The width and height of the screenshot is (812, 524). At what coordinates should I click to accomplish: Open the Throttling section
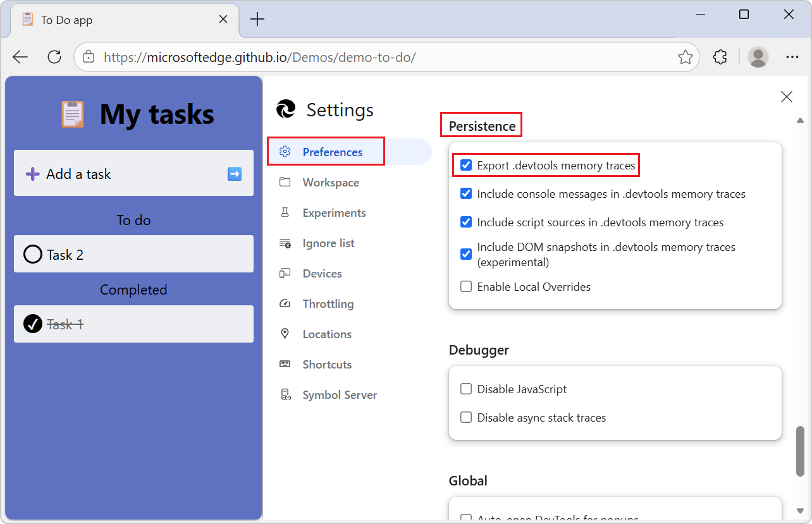click(x=328, y=303)
